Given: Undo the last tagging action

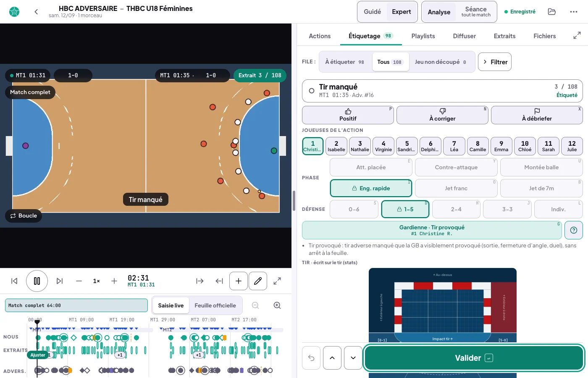Looking at the screenshot, I should 311,358.
